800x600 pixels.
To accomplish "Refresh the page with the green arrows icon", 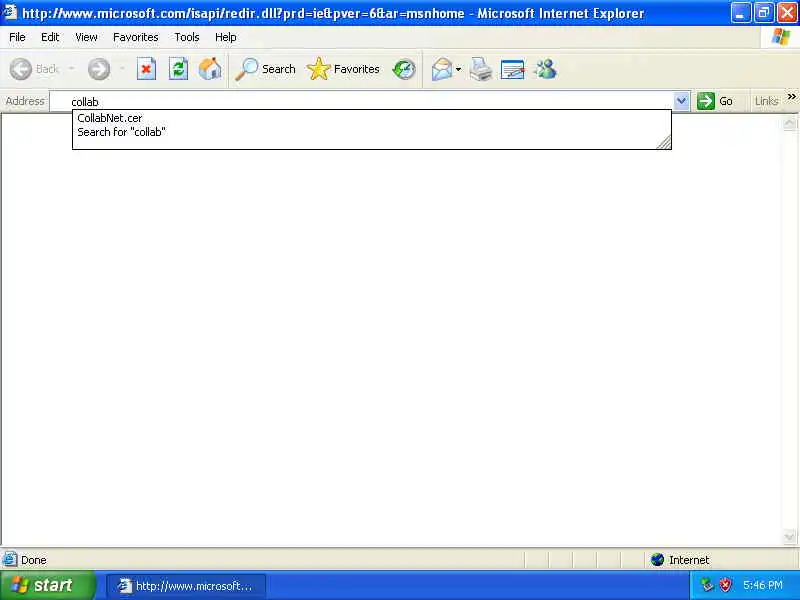I will pos(178,69).
